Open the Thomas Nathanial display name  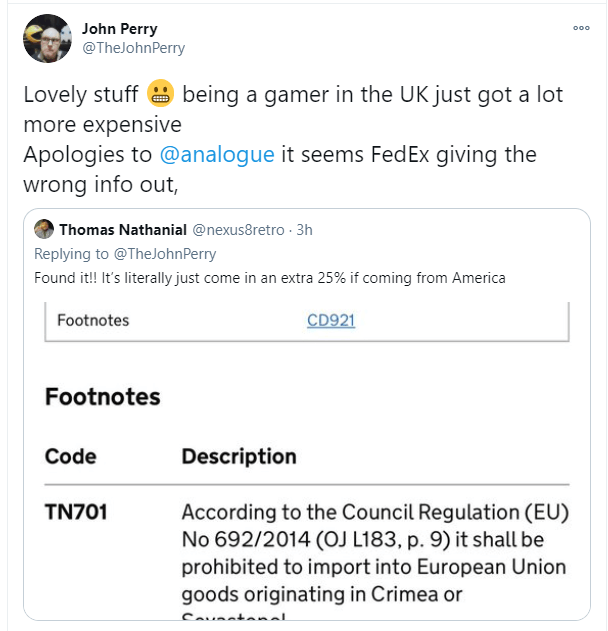(123, 230)
